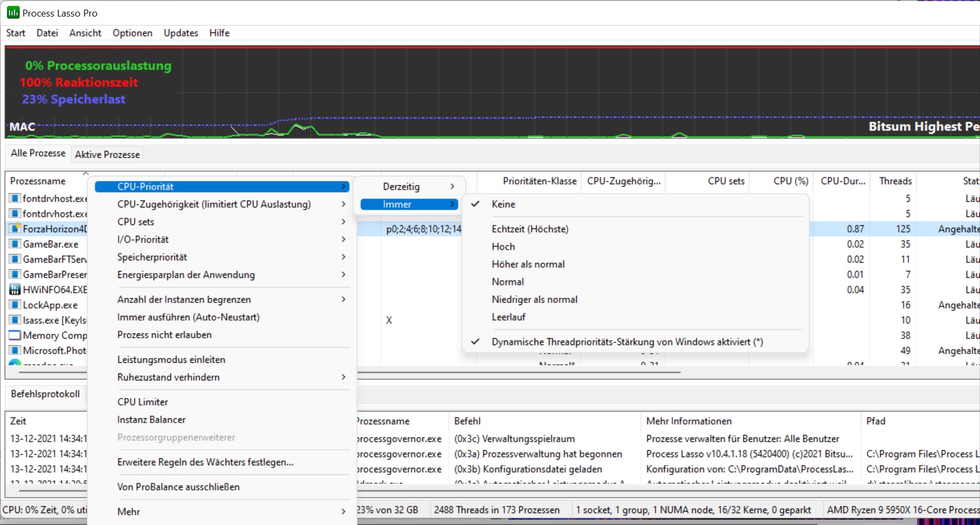Click the 'p0;2;4;6;8;10;12;14' affinity cell
Screen dimensions: 980x525
(424, 229)
